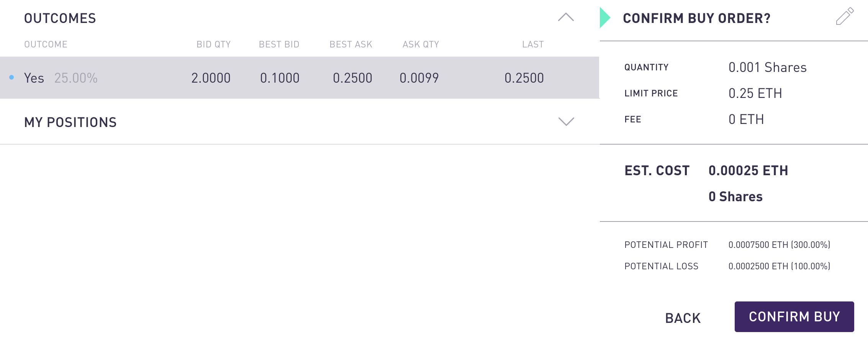
Task: Click the Bid Qty column header
Action: pos(213,44)
